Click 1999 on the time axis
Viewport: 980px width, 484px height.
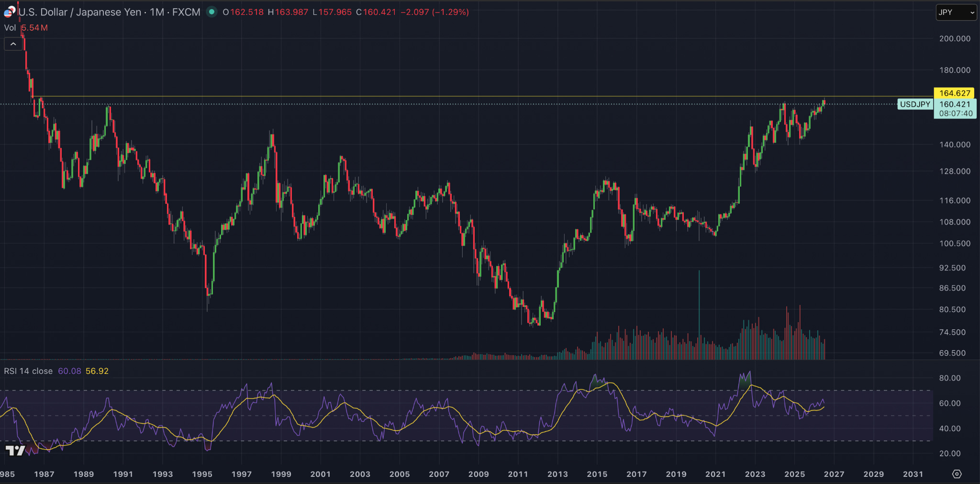click(x=281, y=474)
